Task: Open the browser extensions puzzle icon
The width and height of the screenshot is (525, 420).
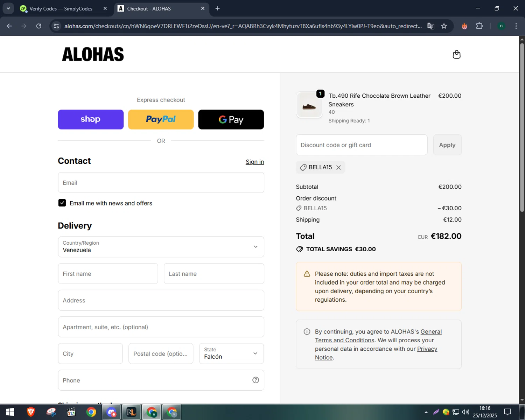Action: tap(479, 26)
